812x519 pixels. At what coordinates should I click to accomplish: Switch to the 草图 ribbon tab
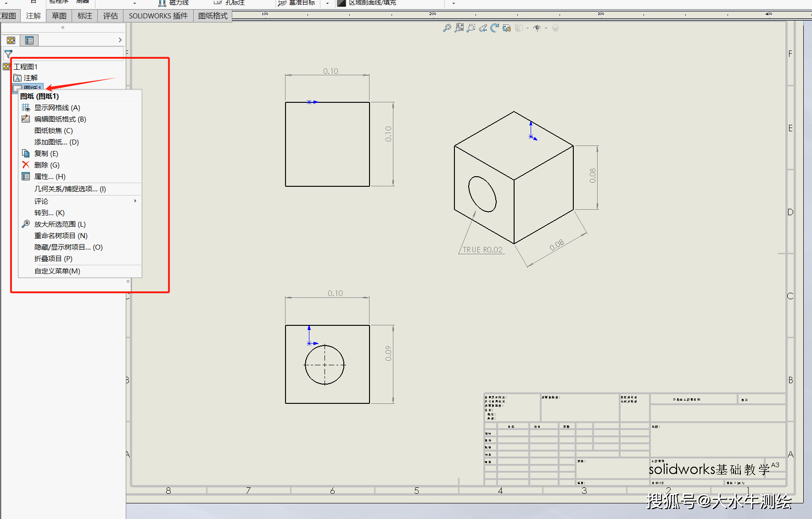tap(59, 15)
